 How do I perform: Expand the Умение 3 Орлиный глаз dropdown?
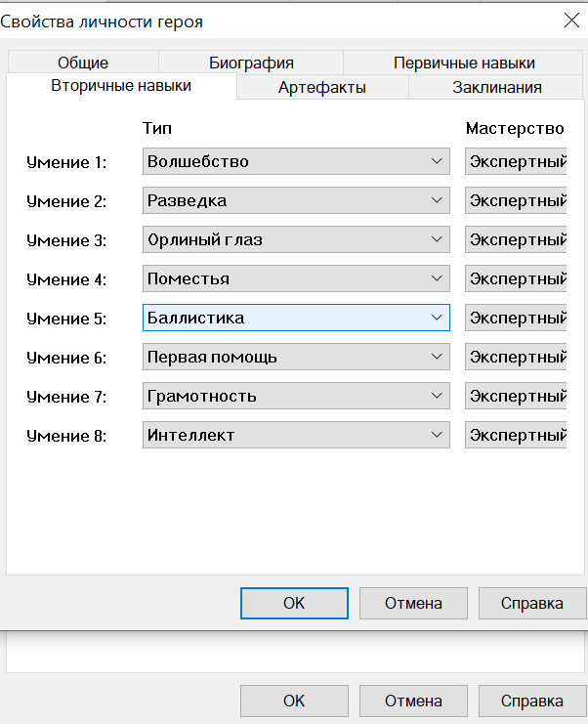pyautogui.click(x=296, y=239)
